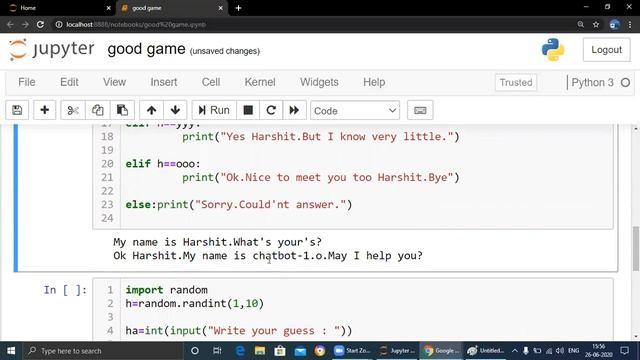Open Google Chrome window in taskbar
Image resolution: width=640 pixels, height=360 pixels.
(441, 351)
